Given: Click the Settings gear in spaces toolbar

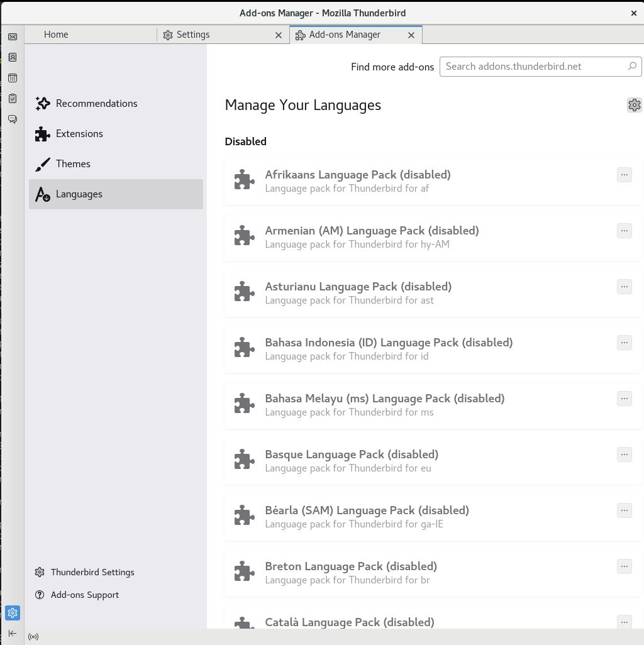Looking at the screenshot, I should click(x=12, y=613).
